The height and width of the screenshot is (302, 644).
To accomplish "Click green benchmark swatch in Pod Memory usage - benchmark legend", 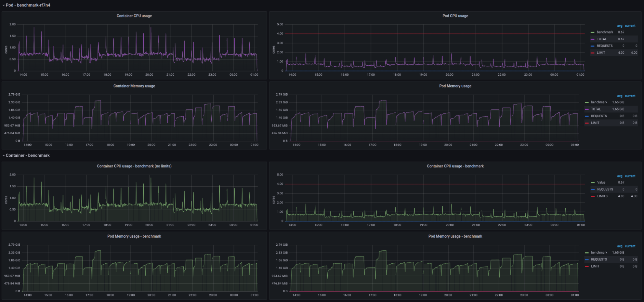I will pos(587,253).
